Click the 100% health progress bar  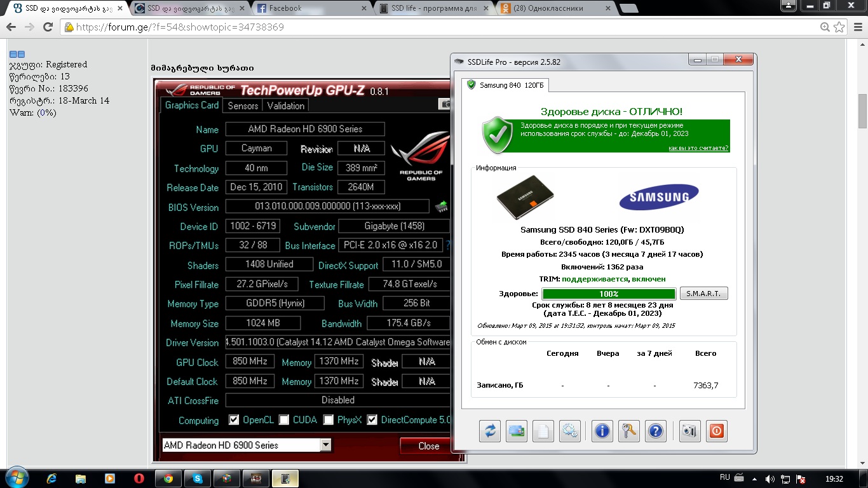pyautogui.click(x=609, y=294)
